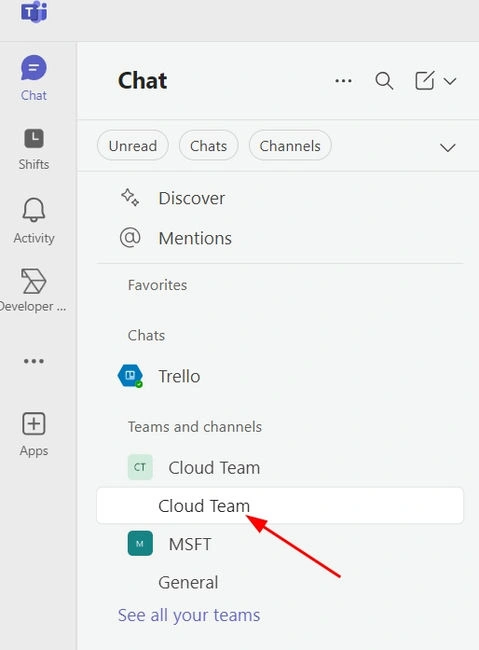The height and width of the screenshot is (650, 479).
Task: Open the Chat app in sidebar
Action: [x=34, y=78]
